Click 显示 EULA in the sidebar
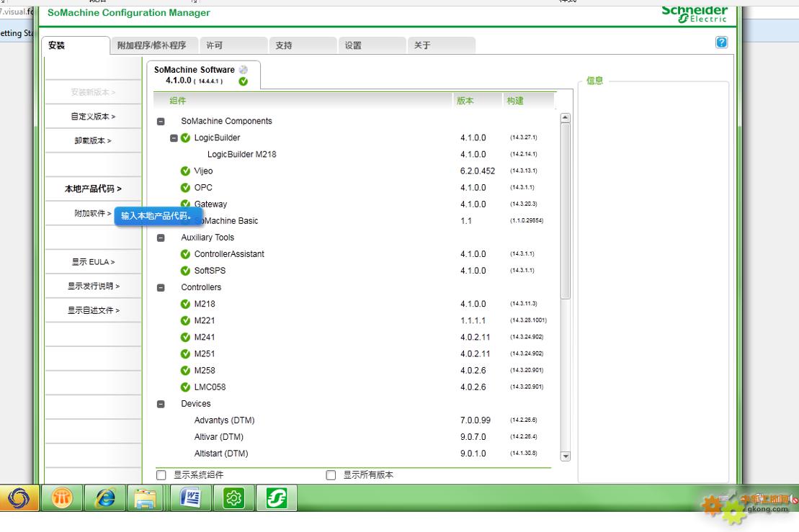The image size is (799, 532). 93,261
